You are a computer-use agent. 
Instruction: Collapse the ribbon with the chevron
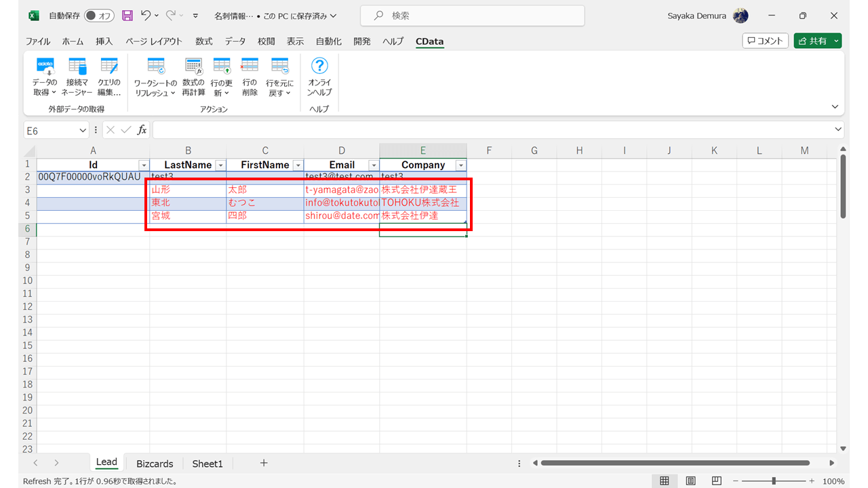pyautogui.click(x=835, y=106)
